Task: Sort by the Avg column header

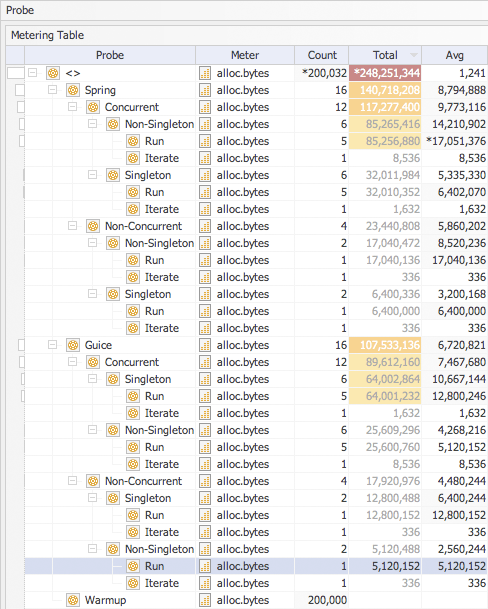Action: (455, 55)
